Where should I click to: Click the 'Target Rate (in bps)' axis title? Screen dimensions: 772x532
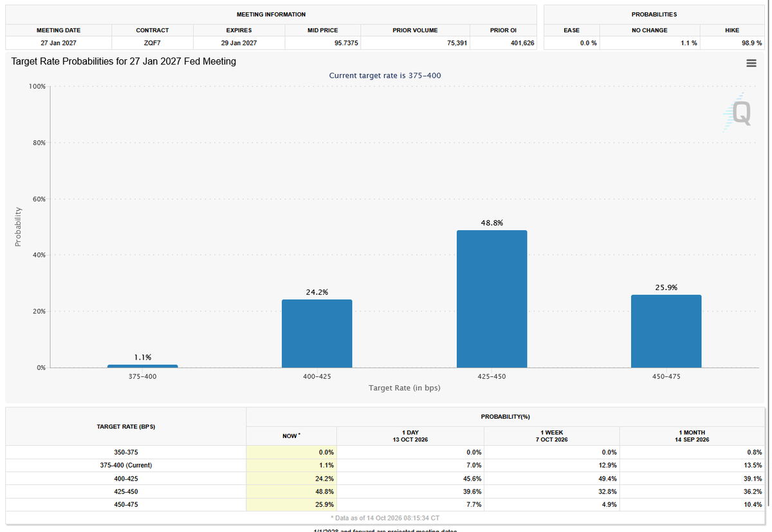pyautogui.click(x=405, y=388)
